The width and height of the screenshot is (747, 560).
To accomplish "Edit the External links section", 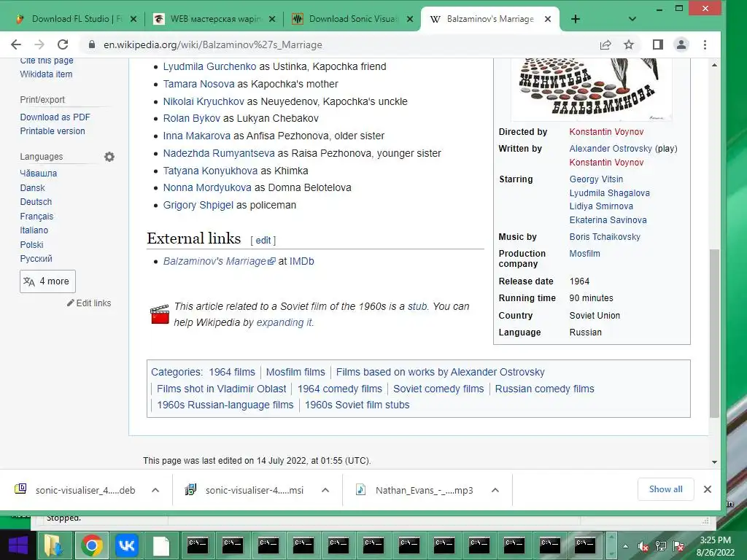I will point(263,241).
